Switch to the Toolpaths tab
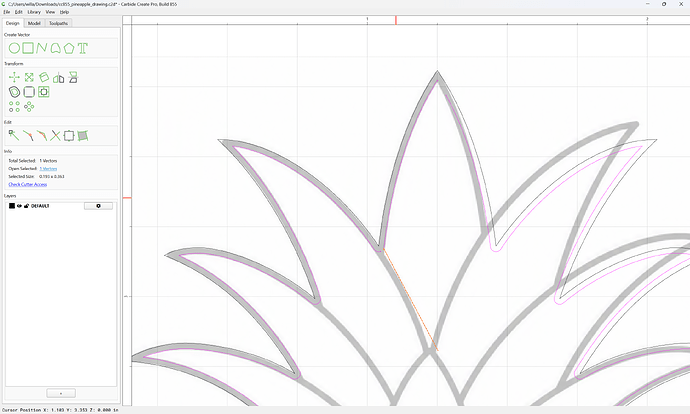This screenshot has width=690, height=414. point(59,23)
